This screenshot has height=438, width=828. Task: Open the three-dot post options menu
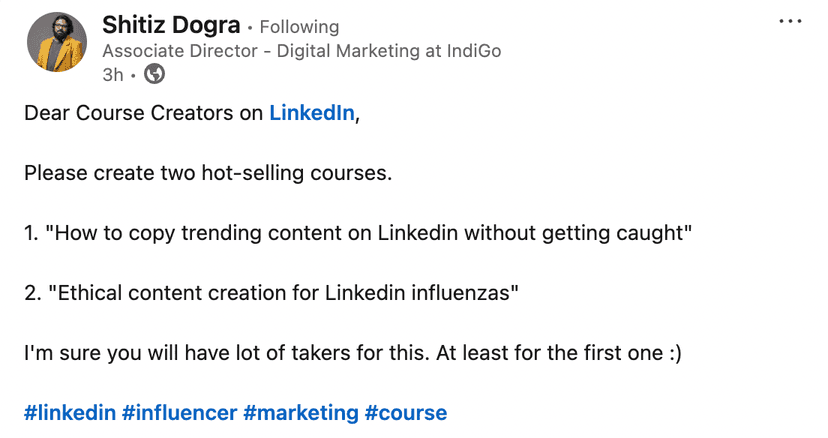[790, 22]
